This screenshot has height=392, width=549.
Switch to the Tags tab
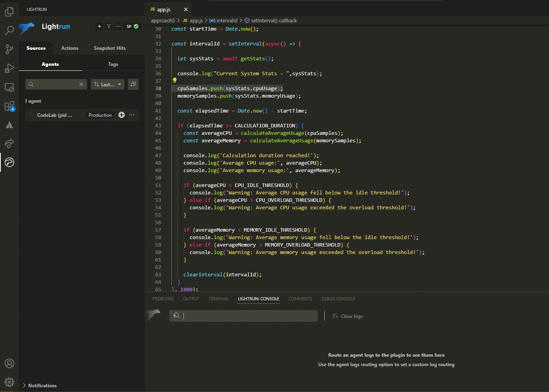pyautogui.click(x=113, y=64)
